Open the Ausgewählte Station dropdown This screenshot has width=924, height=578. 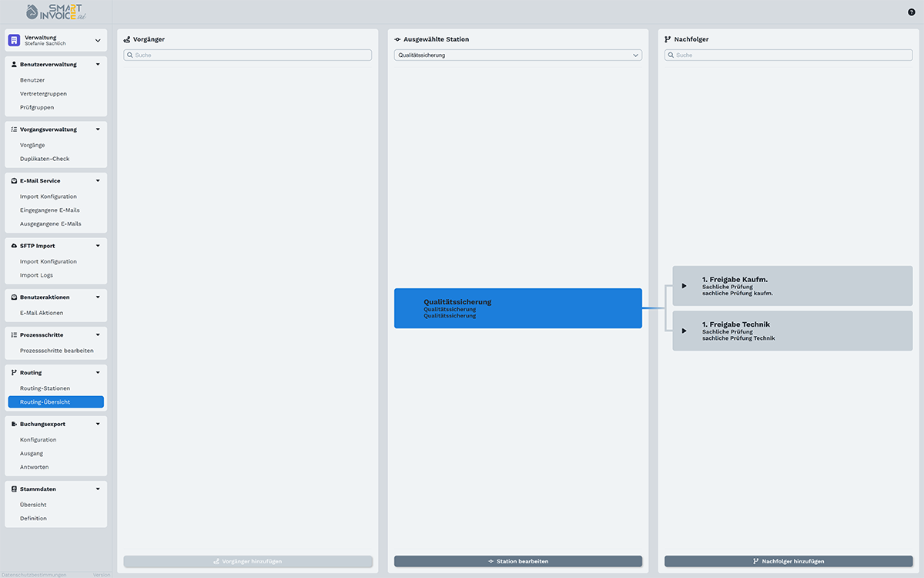tap(517, 55)
